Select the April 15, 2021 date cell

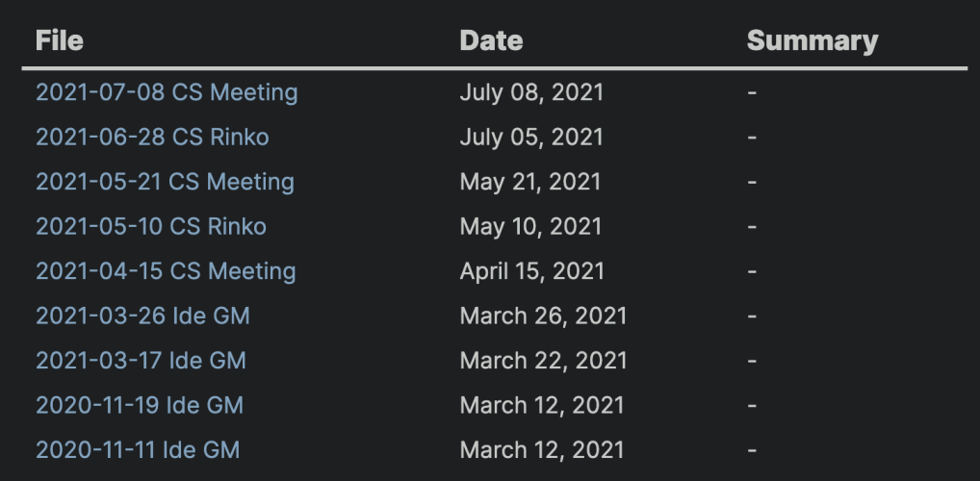(x=531, y=271)
